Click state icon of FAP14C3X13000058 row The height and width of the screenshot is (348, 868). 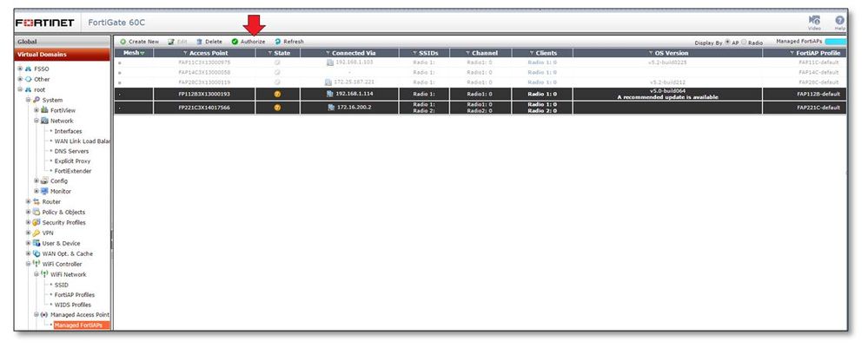[x=277, y=73]
